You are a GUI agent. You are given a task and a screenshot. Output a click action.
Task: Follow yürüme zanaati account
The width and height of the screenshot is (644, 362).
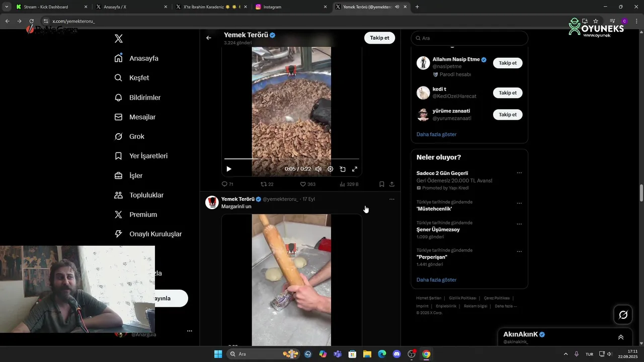[x=508, y=115]
